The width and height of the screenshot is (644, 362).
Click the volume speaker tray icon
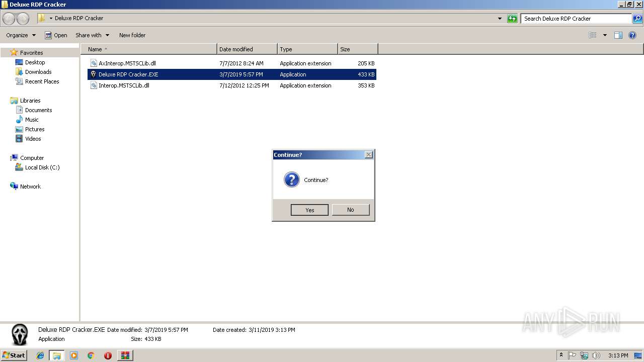(x=596, y=355)
